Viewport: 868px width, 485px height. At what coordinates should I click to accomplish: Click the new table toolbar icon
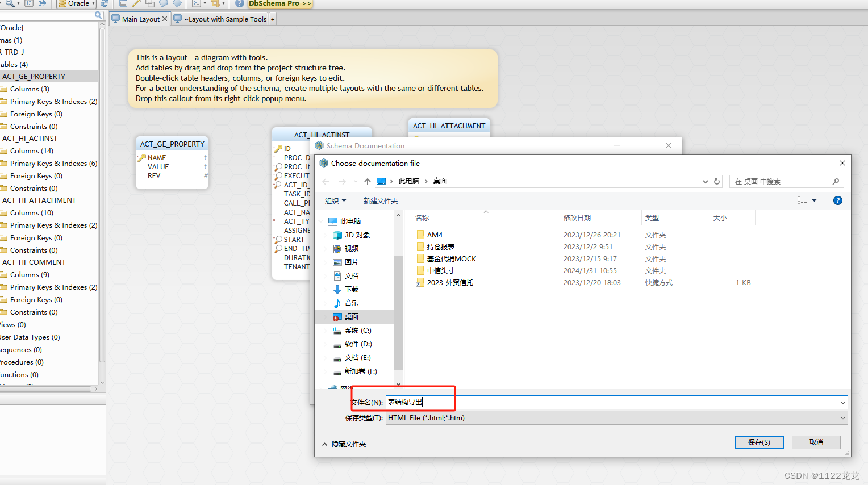coord(123,3)
